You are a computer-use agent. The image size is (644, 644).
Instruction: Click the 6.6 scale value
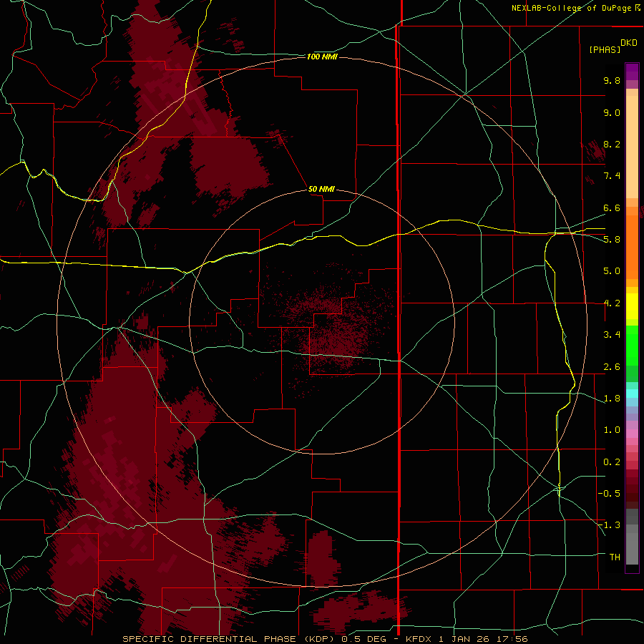[612, 208]
